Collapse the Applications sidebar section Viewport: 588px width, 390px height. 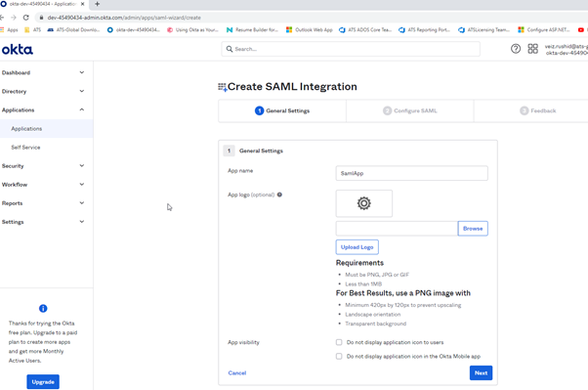coord(43,110)
